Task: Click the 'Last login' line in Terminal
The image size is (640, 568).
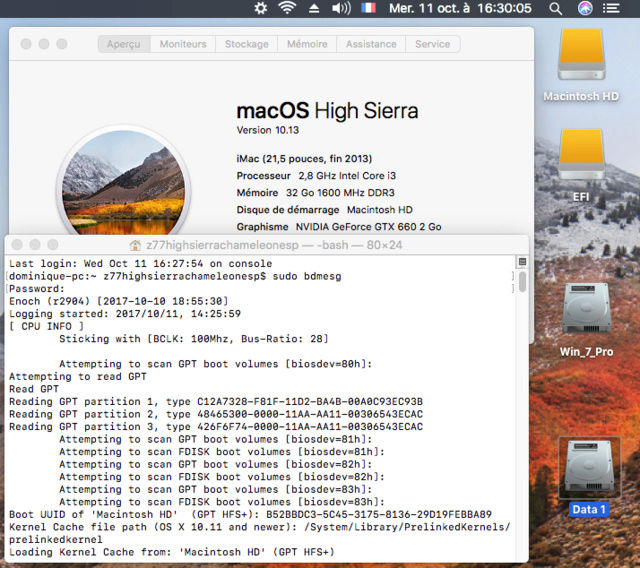Action: pyautogui.click(x=140, y=264)
